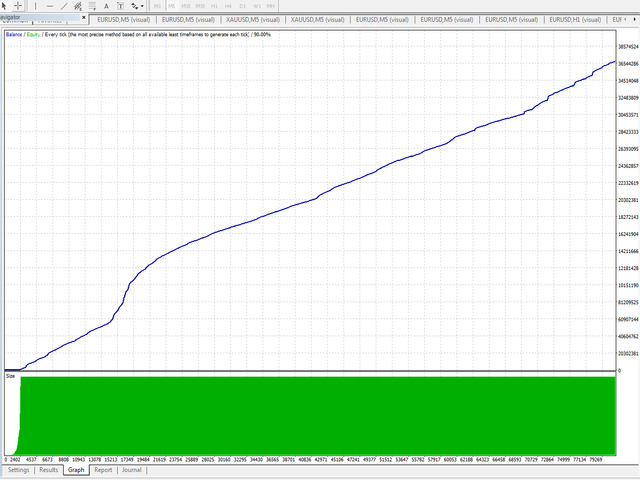
Task: Open the first XAUUSD,M5 (visual) chart tab
Action: [252, 19]
